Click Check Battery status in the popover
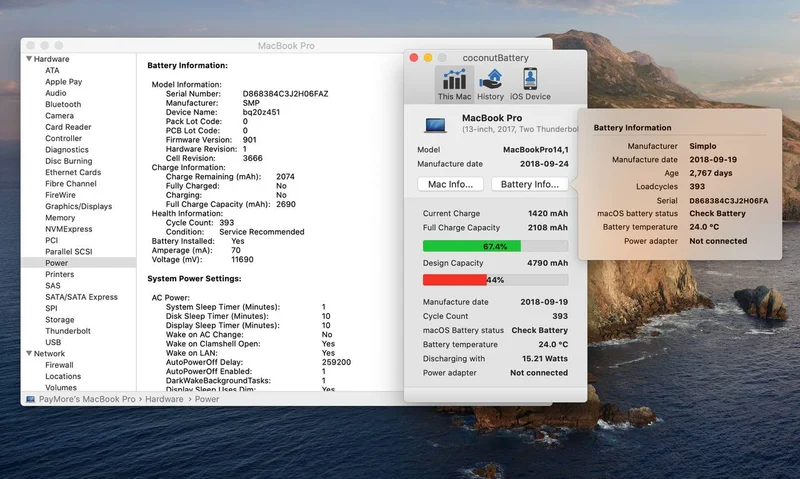The width and height of the screenshot is (800, 479). [717, 213]
